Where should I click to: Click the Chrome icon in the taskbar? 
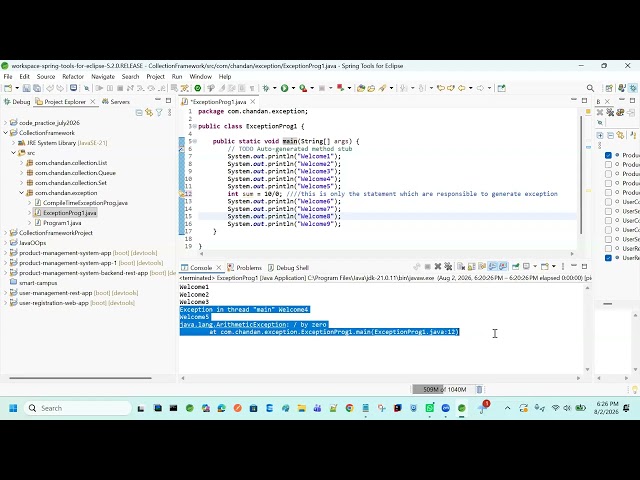coord(349,408)
